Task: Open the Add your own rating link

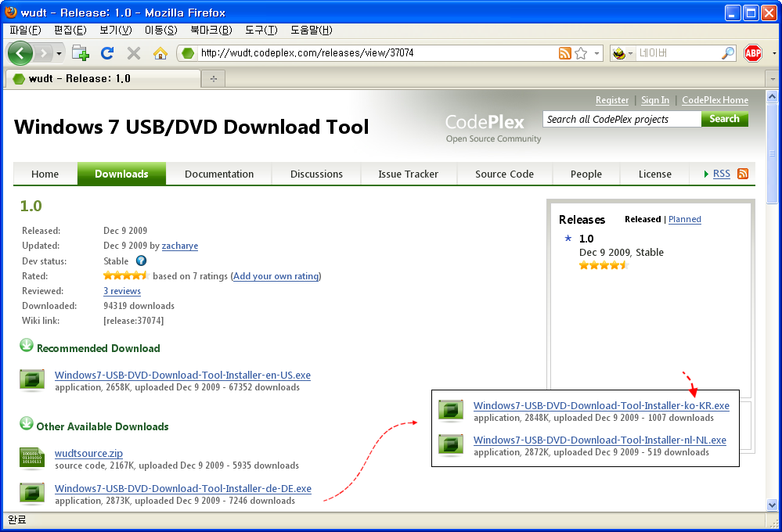Action: 275,275
